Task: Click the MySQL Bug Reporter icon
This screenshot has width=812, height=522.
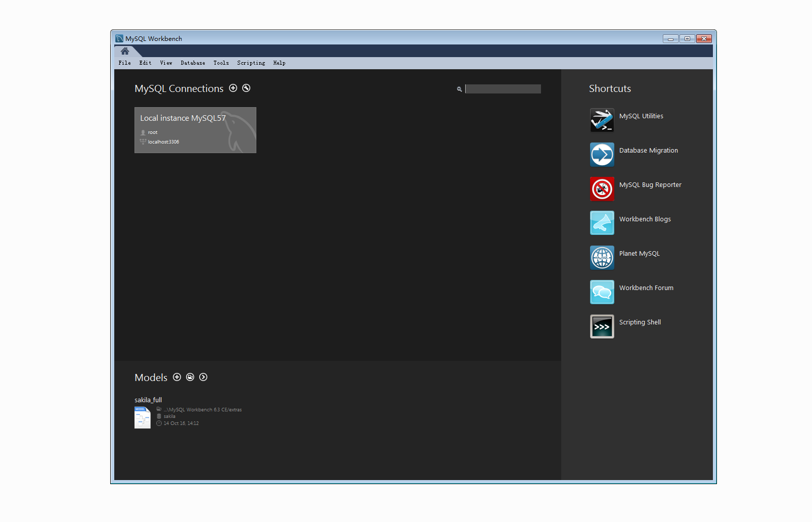Action: click(602, 189)
